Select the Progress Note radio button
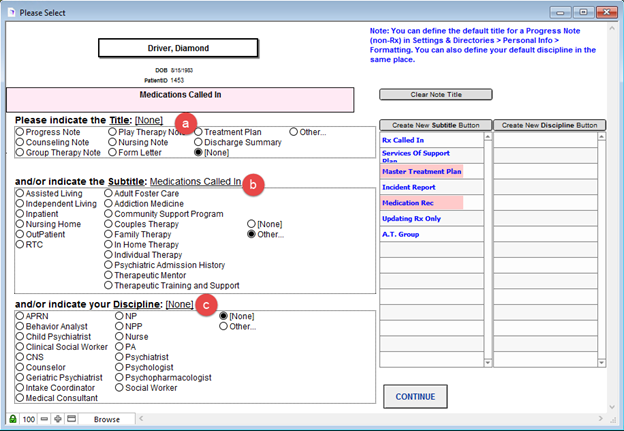The width and height of the screenshot is (624, 431). [x=20, y=131]
